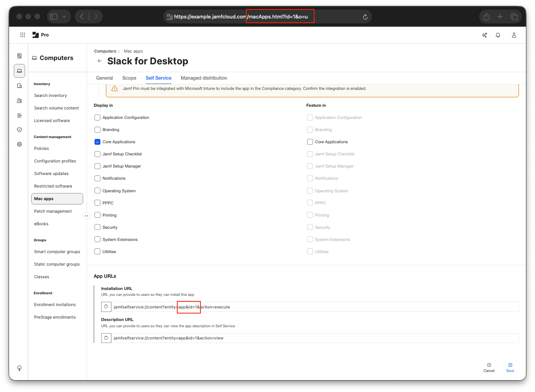535x392 pixels.
Task: Click the Save button
Action: pyautogui.click(x=510, y=367)
